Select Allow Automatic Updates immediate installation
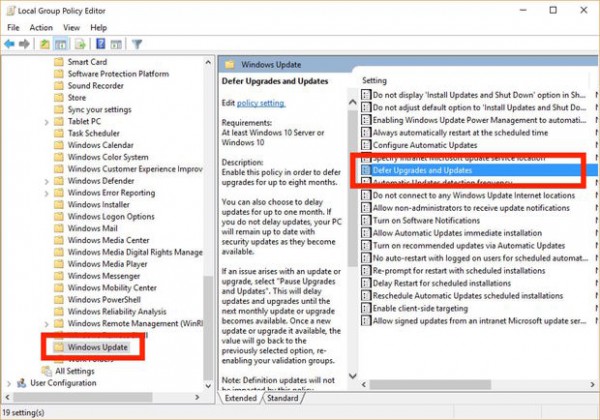 [x=457, y=233]
